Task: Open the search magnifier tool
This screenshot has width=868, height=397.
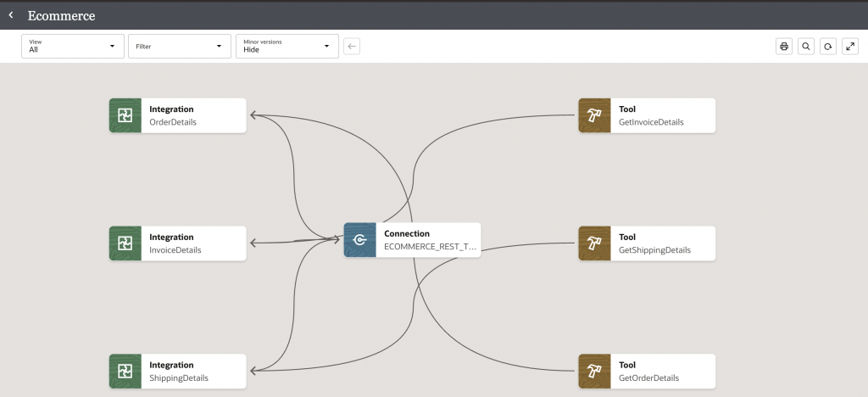Action: [x=806, y=47]
